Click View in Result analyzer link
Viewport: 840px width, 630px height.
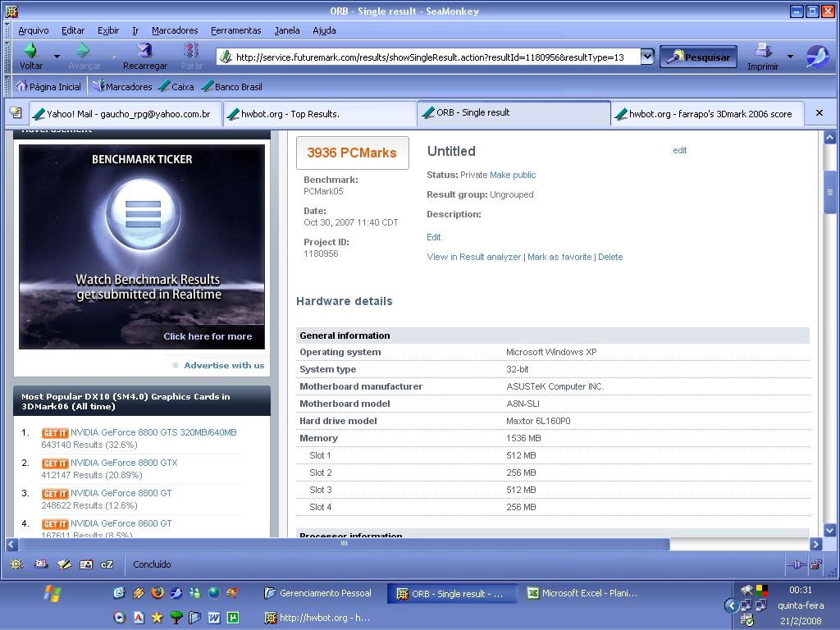473,257
